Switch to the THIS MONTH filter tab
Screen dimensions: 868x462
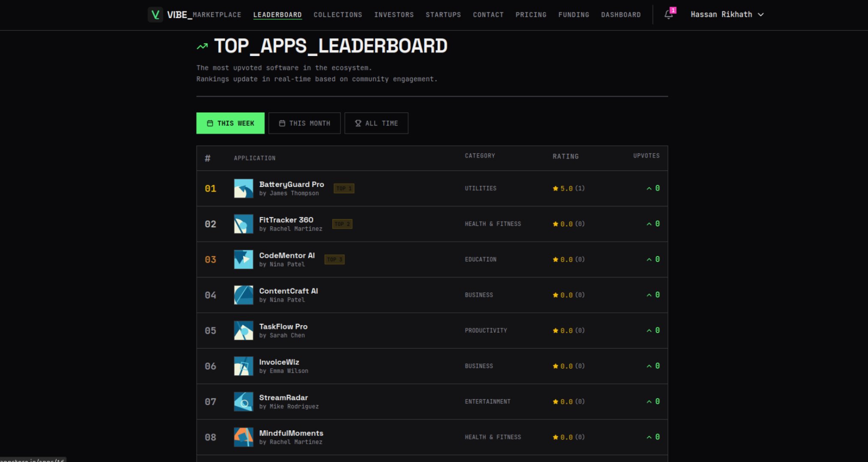[x=304, y=123]
